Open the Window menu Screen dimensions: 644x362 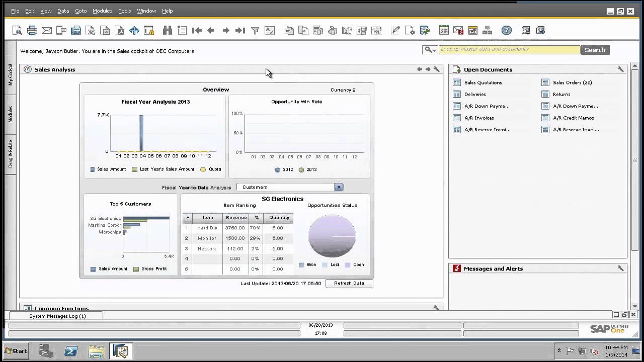tap(146, 11)
